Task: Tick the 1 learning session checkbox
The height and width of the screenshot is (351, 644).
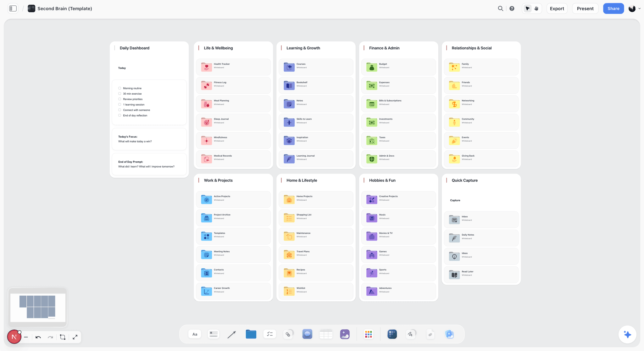Action: (x=119, y=104)
